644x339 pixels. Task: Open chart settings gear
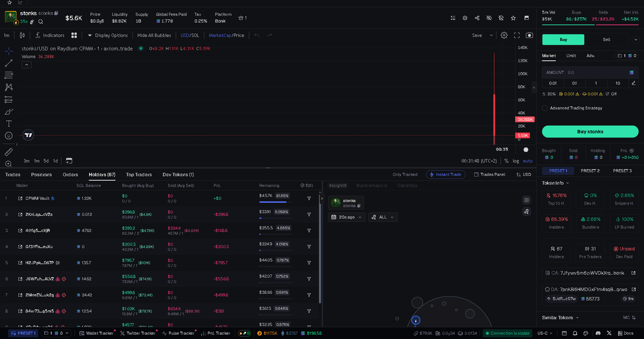click(504, 35)
